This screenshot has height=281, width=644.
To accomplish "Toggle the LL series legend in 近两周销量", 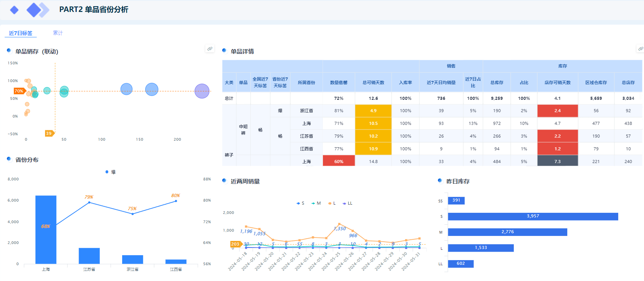I will coord(347,203).
